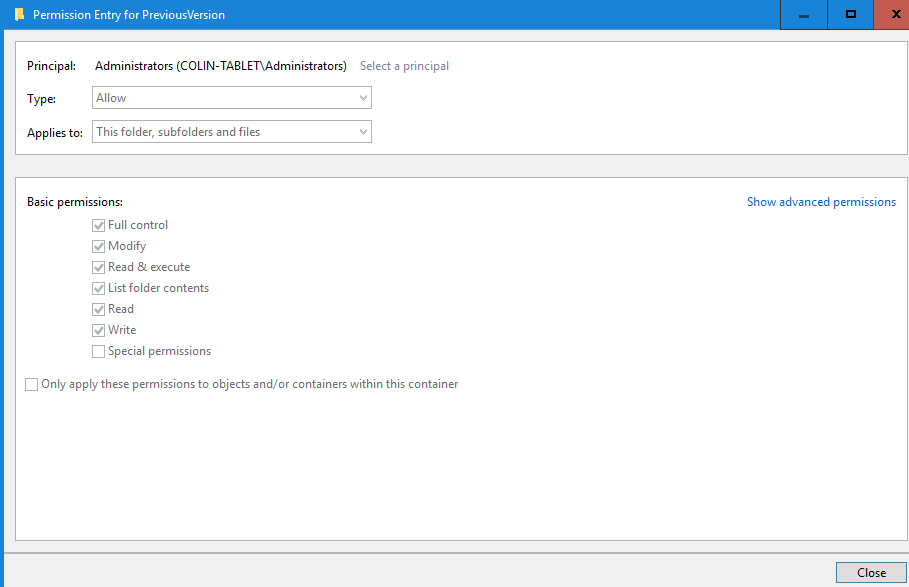Toggle the Write permission checkbox

tap(99, 331)
